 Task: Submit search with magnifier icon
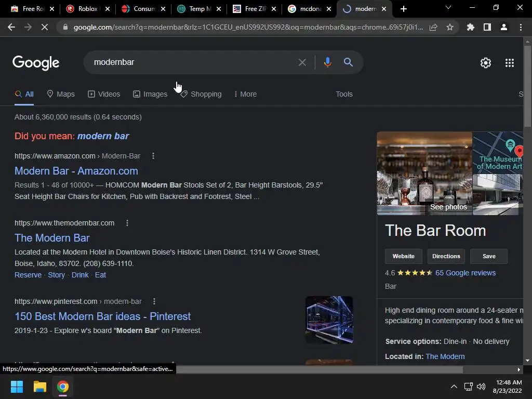click(x=348, y=62)
